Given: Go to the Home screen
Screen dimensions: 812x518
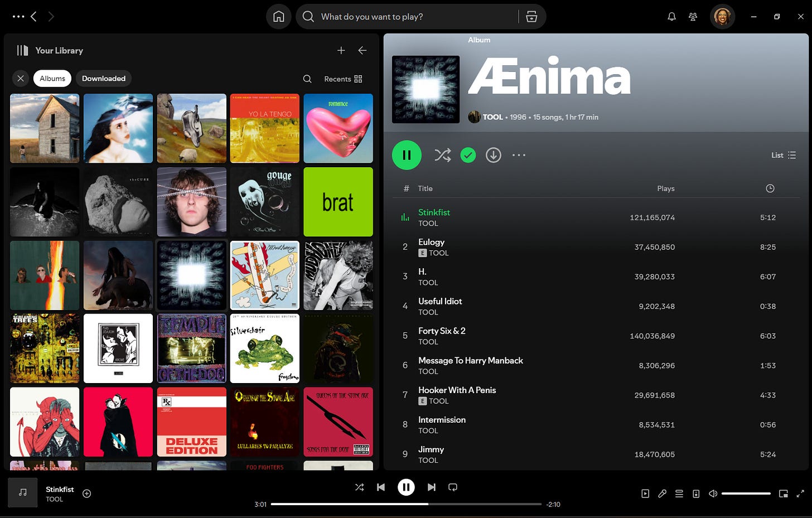Looking at the screenshot, I should click(x=279, y=17).
